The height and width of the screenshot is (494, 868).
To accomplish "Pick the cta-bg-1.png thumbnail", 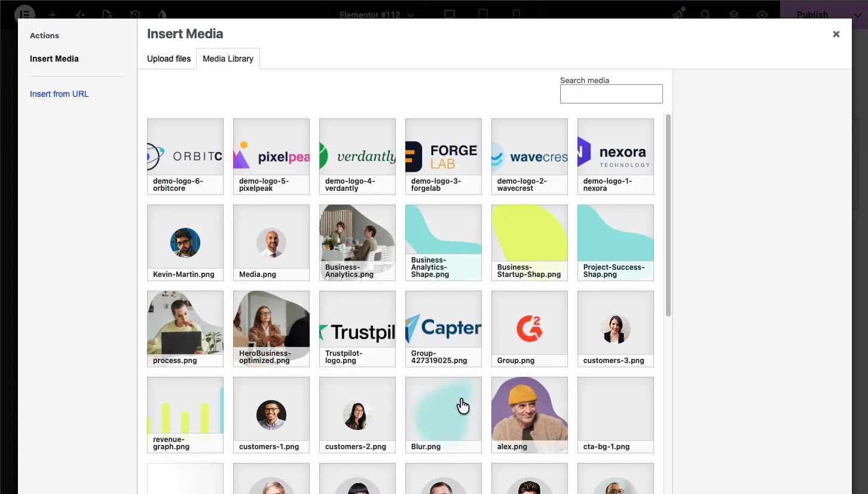I will pyautogui.click(x=616, y=415).
